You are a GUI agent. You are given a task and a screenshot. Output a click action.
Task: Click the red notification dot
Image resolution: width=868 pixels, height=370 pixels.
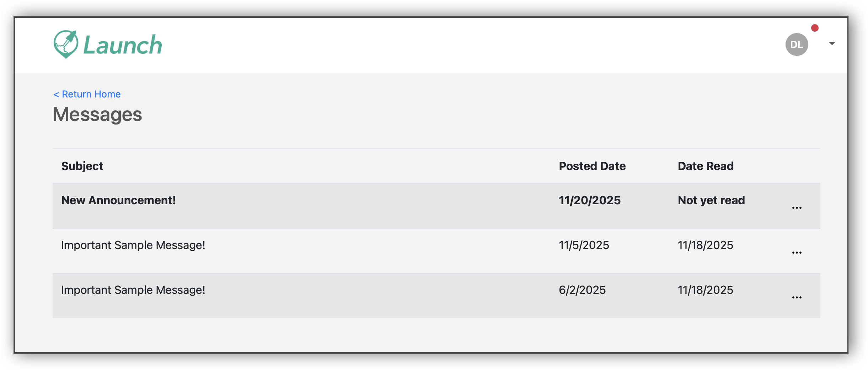pyautogui.click(x=815, y=28)
